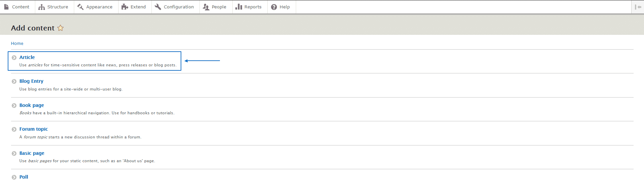Image resolution: width=644 pixels, height=187 pixels.
Task: Click the arrow bullet beside Forum topic
Action: click(14, 129)
